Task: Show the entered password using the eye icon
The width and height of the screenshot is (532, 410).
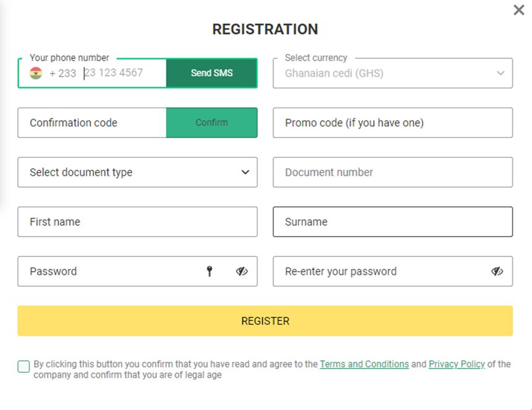Action: coord(243,271)
